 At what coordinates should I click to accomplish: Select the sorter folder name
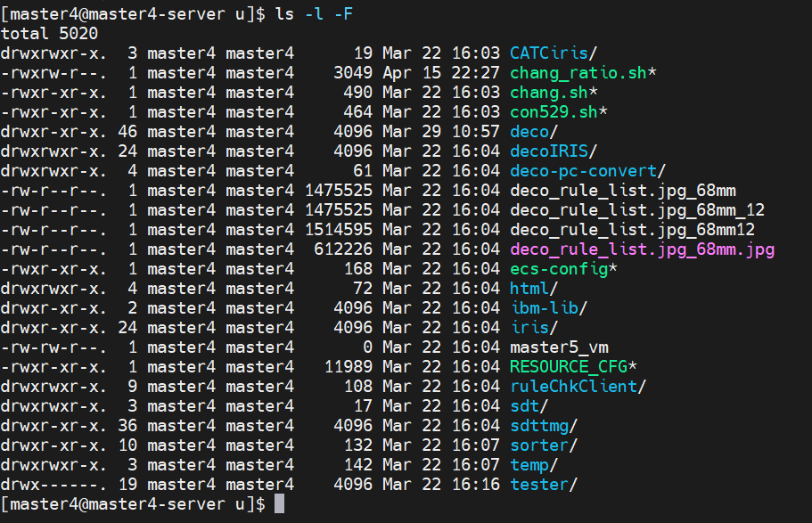539,445
